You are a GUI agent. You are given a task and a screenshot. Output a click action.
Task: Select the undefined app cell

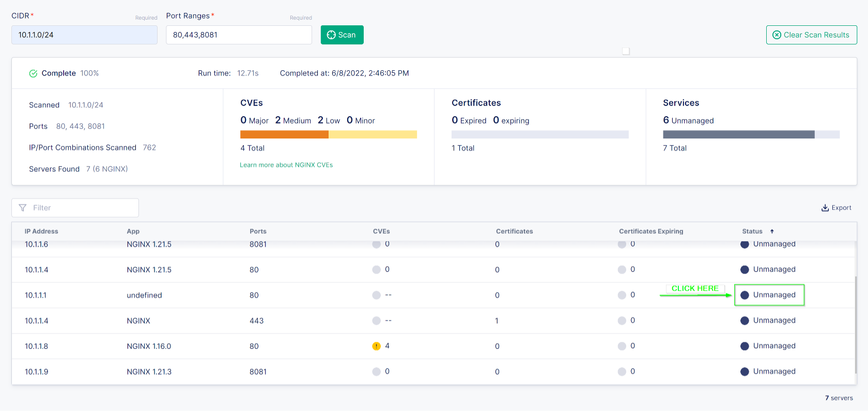pyautogui.click(x=144, y=295)
